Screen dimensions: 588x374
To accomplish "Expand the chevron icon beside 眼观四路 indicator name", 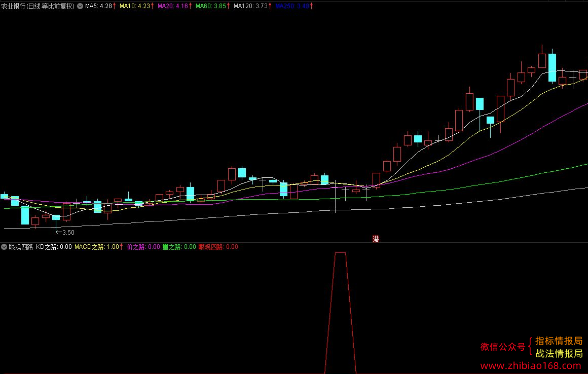I will [x=4, y=247].
